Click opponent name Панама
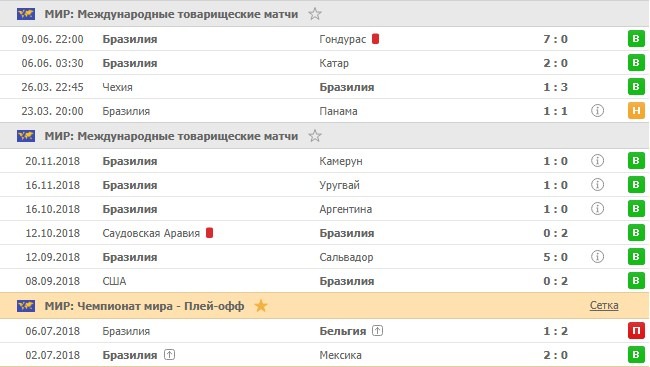 [x=338, y=111]
